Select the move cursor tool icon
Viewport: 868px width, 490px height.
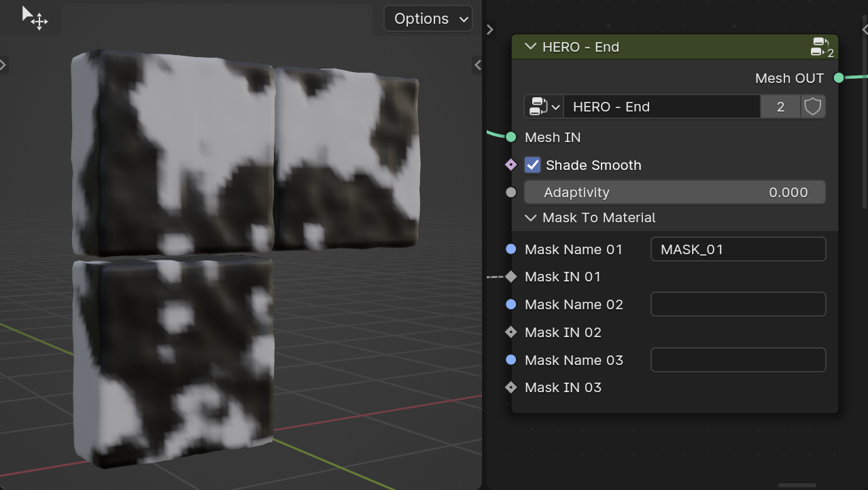click(35, 18)
